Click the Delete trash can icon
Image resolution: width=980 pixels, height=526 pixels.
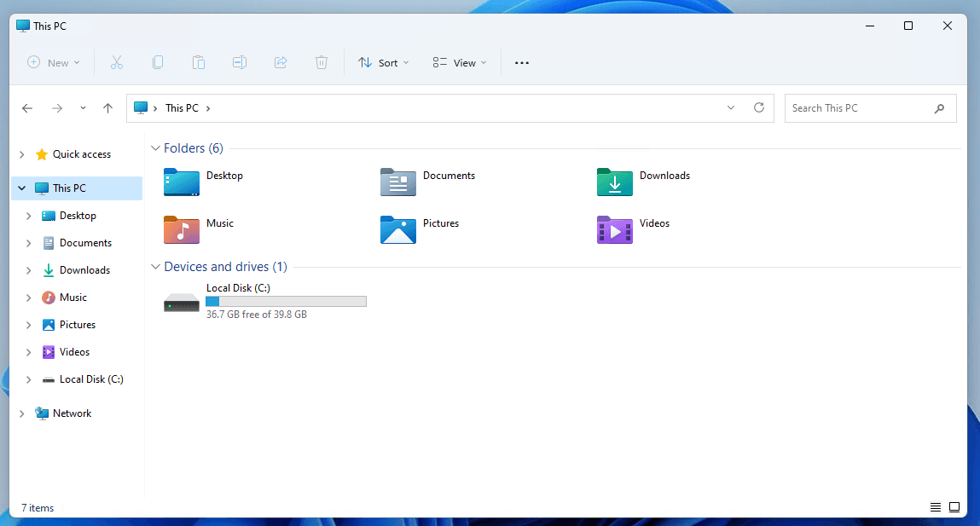322,62
